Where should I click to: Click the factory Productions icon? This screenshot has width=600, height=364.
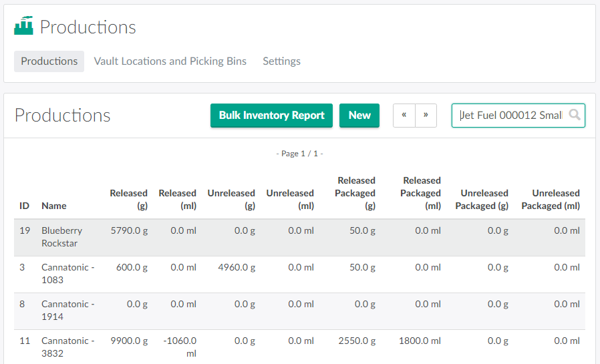(x=23, y=26)
